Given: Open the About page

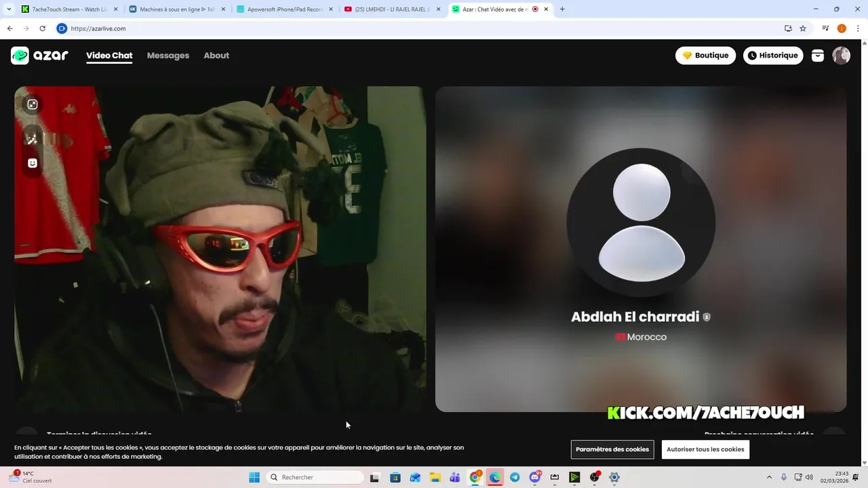Looking at the screenshot, I should pyautogui.click(x=216, y=56).
